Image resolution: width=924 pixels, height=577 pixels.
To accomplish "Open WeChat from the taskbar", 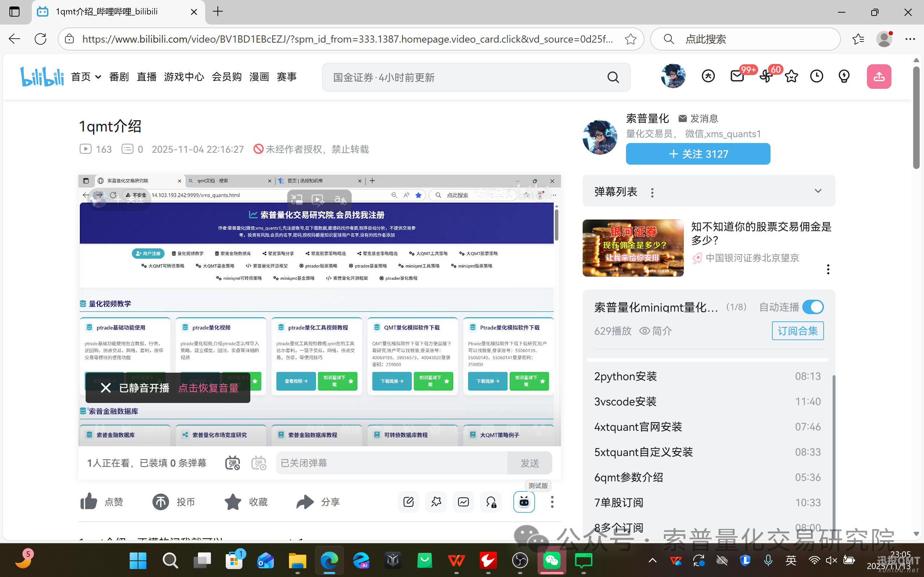I will pyautogui.click(x=552, y=561).
